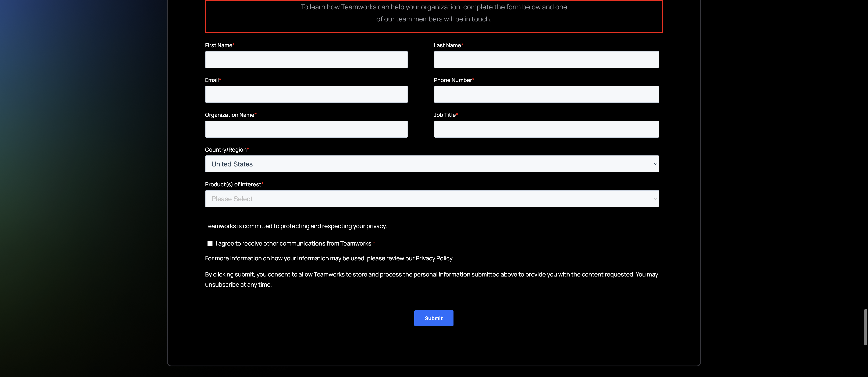
Task: Click the First Name input field
Action: coord(306,60)
